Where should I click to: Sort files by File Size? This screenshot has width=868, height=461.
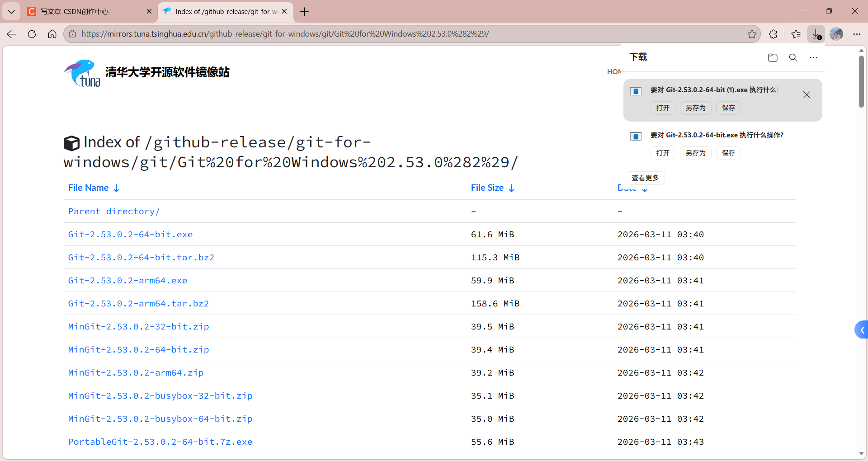487,188
